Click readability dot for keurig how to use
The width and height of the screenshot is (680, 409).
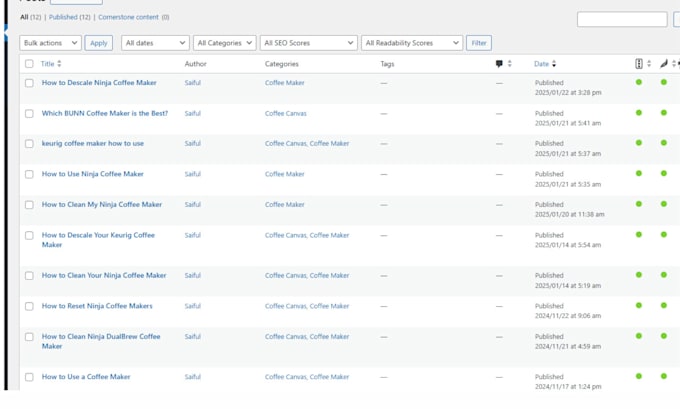[x=664, y=143]
